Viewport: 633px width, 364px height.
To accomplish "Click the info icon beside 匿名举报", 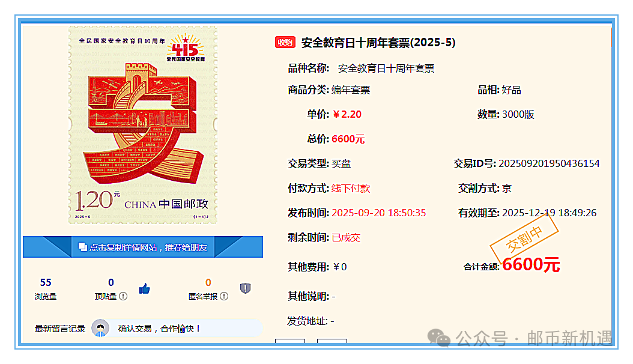I will coord(224,296).
